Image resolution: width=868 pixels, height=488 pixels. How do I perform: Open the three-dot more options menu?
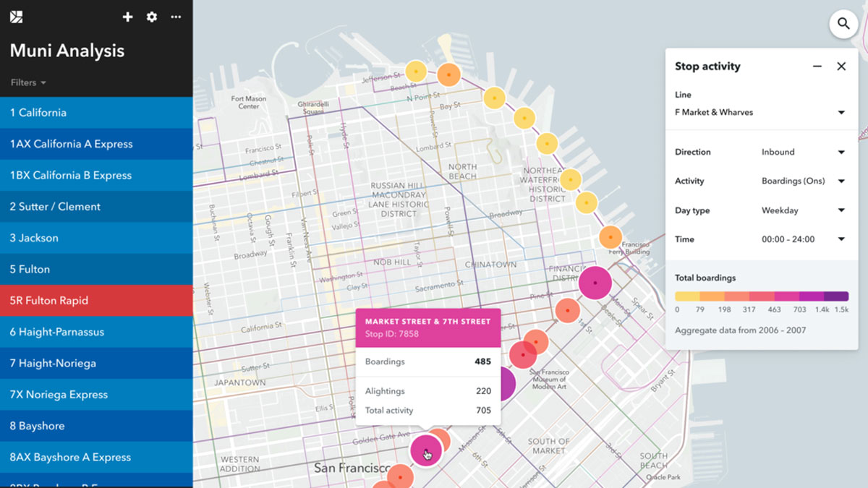pos(176,17)
